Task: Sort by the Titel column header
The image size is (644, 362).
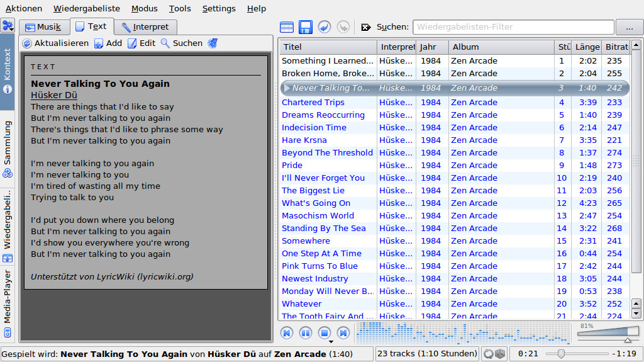Action: [328, 47]
